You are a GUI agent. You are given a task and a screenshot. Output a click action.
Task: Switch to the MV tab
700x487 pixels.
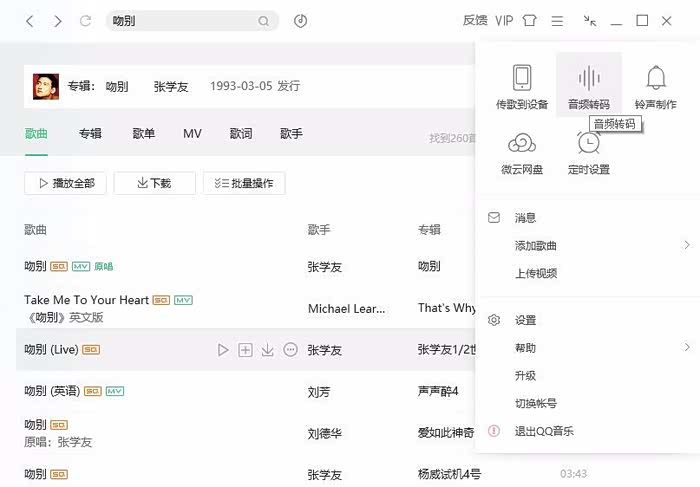coord(192,134)
